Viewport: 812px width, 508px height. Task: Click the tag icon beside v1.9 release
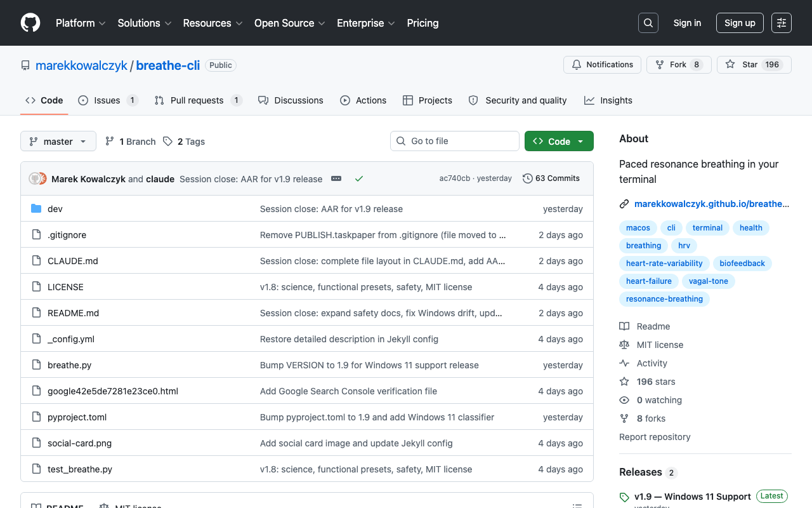pos(624,497)
